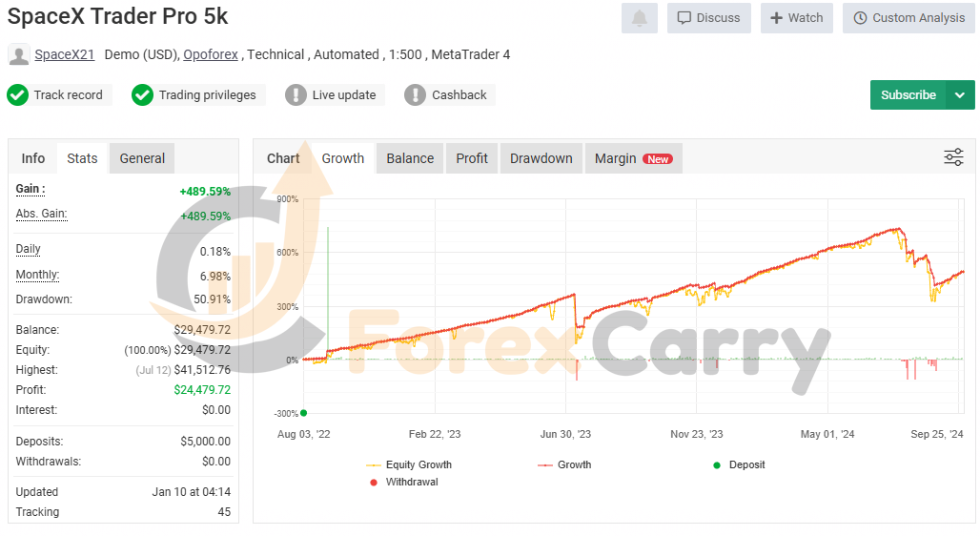Click the Drawdown value 50.91%
980x536 pixels.
[212, 299]
